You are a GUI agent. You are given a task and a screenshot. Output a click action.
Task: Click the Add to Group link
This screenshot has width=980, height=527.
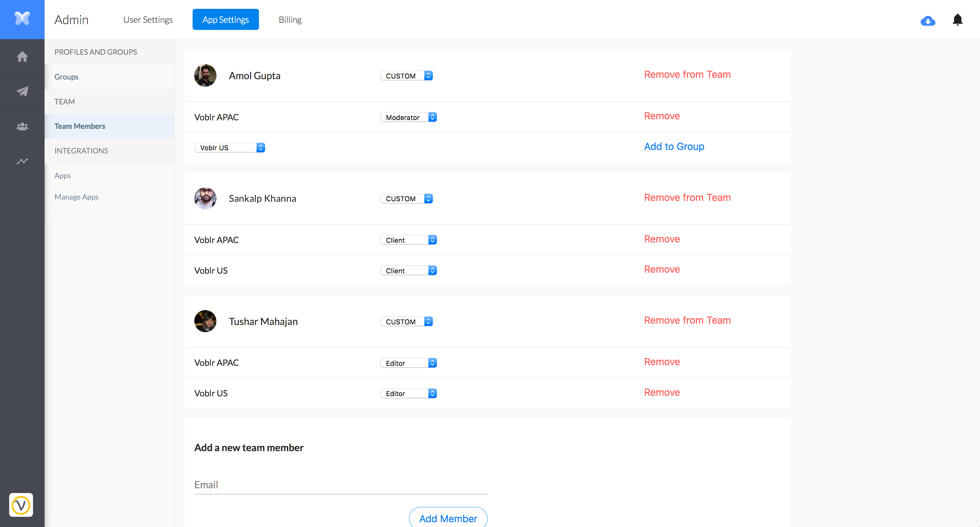point(674,147)
